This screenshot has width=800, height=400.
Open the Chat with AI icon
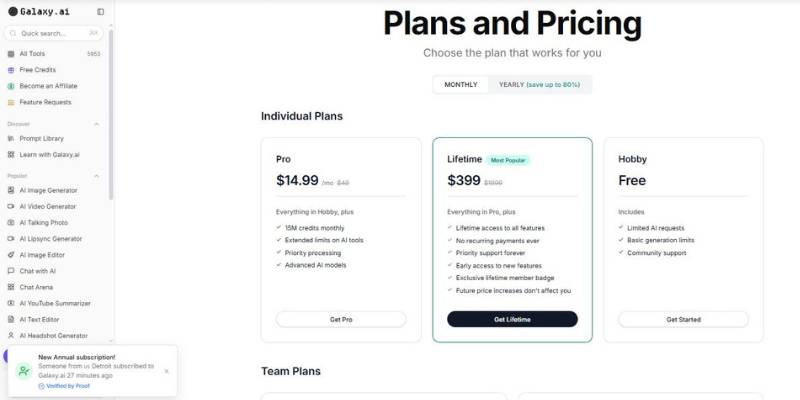tap(11, 271)
